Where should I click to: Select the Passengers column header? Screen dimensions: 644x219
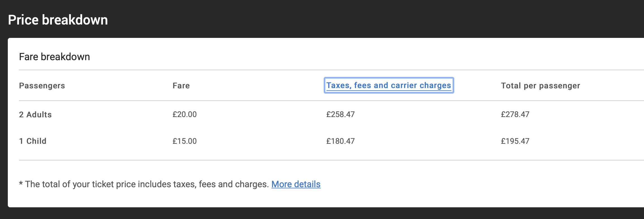tap(42, 86)
